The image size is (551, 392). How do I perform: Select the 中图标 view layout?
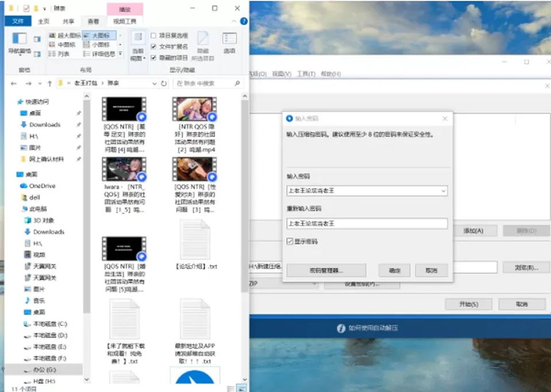click(x=63, y=45)
